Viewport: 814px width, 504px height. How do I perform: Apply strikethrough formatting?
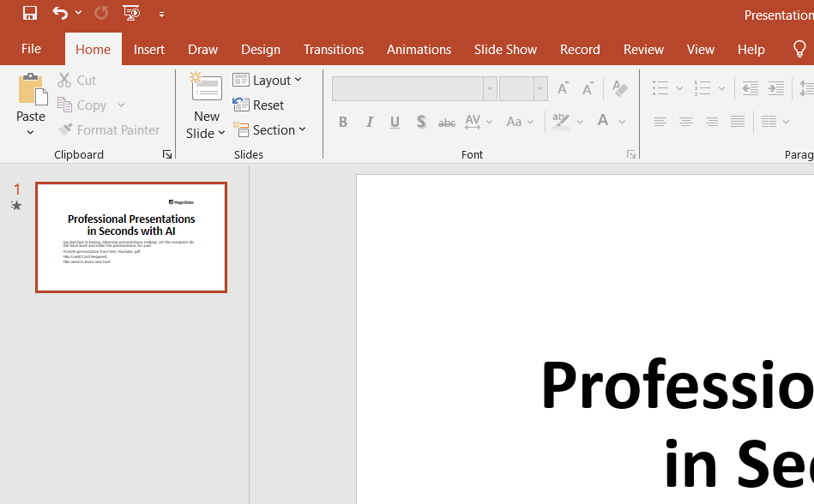(x=446, y=122)
